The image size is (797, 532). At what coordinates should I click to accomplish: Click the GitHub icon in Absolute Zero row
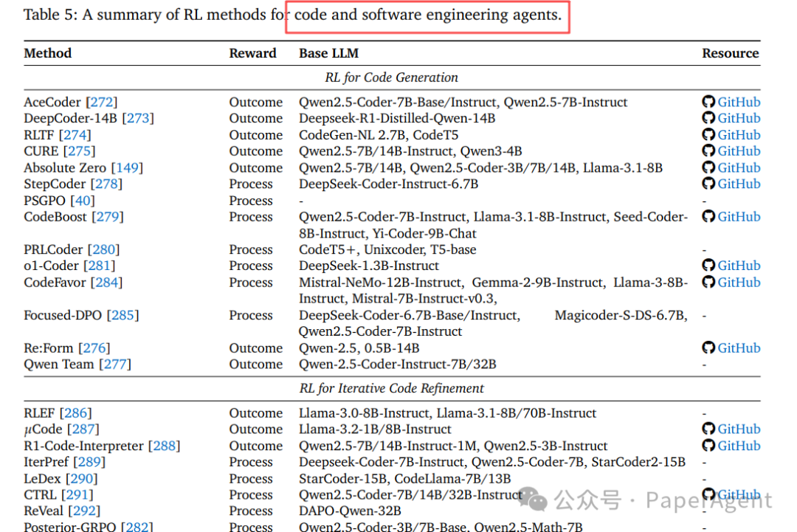[708, 167]
